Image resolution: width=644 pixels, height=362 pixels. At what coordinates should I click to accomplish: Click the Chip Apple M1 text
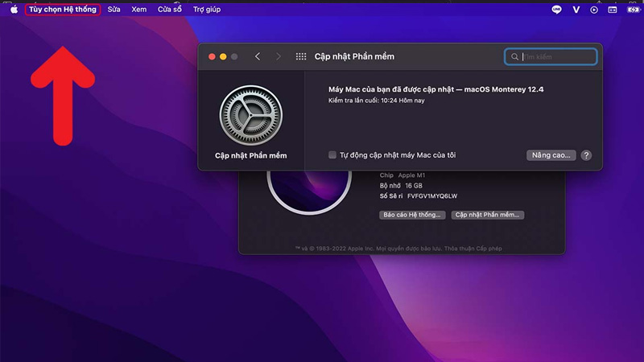coord(402,175)
